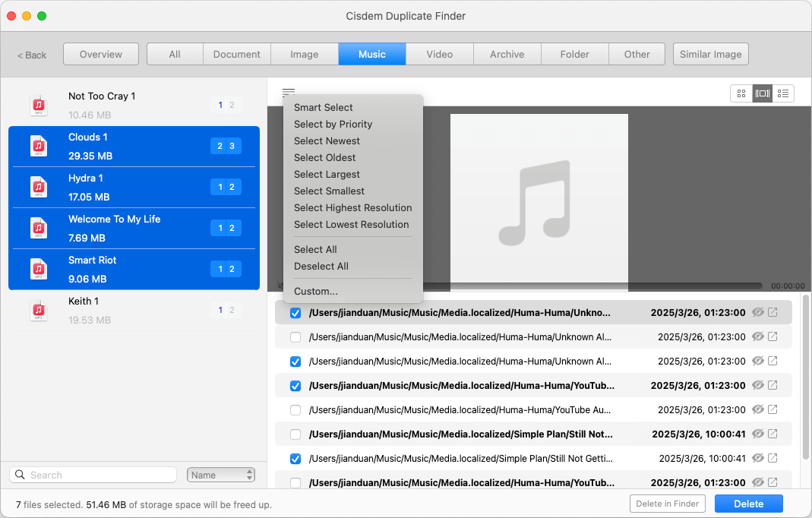Click the MP3 icon beside Clouds 1

39,146
